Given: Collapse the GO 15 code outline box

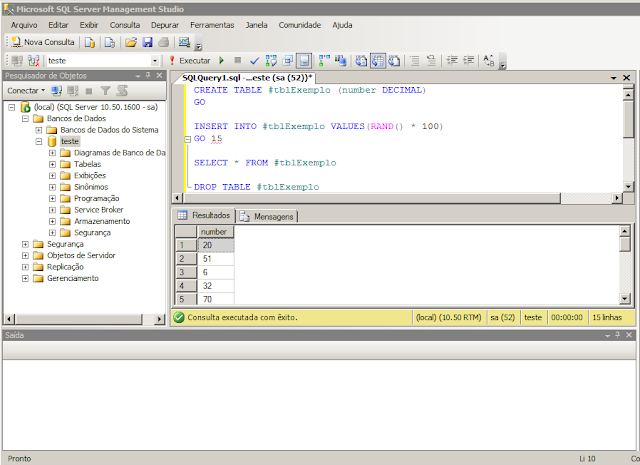Looking at the screenshot, I should coord(188,139).
